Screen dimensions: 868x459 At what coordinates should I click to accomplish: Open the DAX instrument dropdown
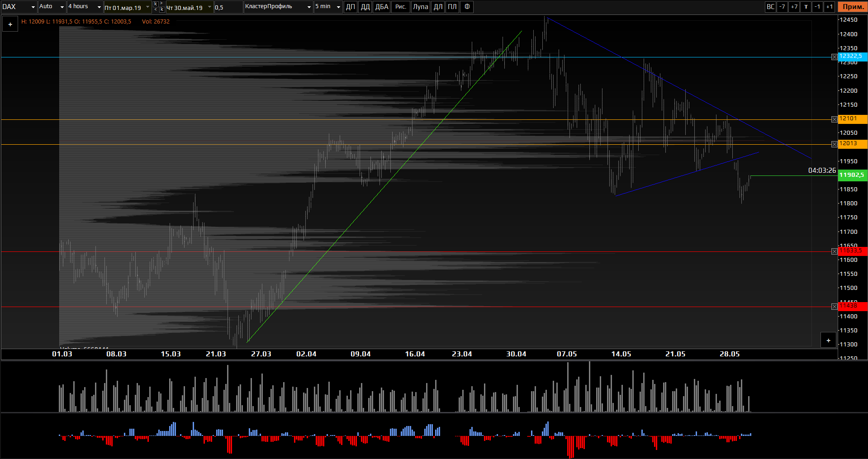coord(19,7)
